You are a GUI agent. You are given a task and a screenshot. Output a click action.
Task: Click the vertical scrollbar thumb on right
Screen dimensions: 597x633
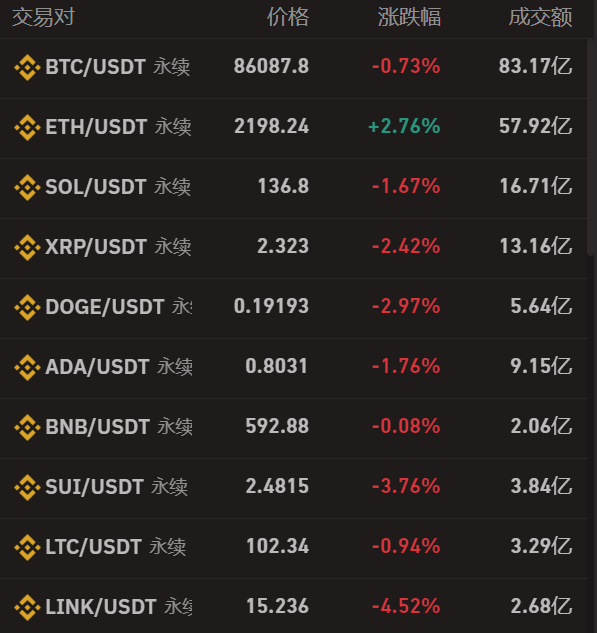[591, 147]
